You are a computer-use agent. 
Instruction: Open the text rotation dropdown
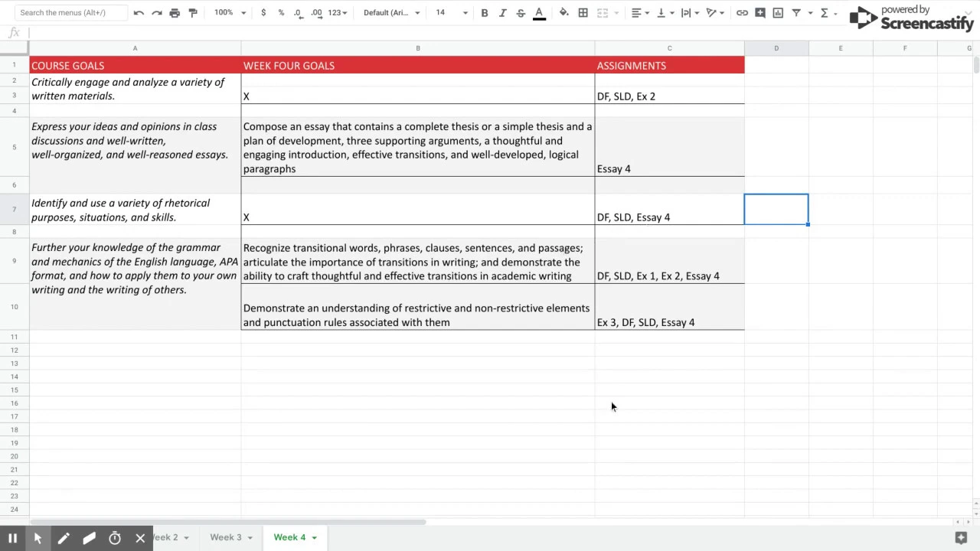716,13
